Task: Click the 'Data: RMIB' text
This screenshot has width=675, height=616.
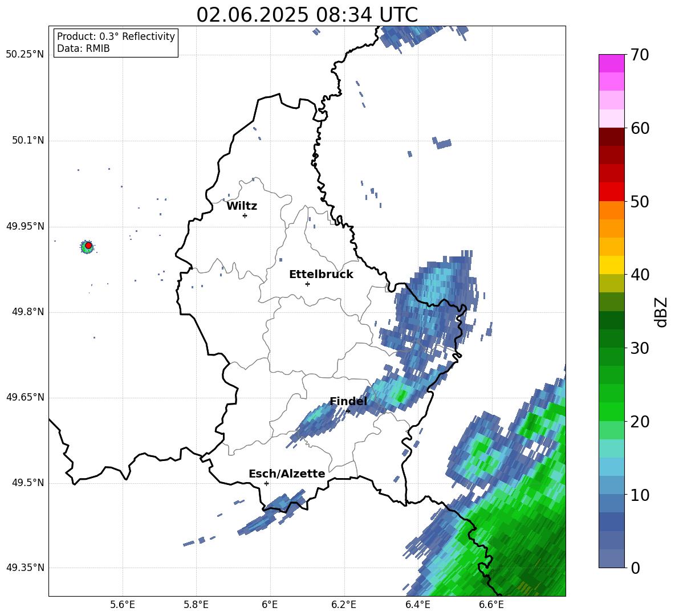Action: (83, 48)
